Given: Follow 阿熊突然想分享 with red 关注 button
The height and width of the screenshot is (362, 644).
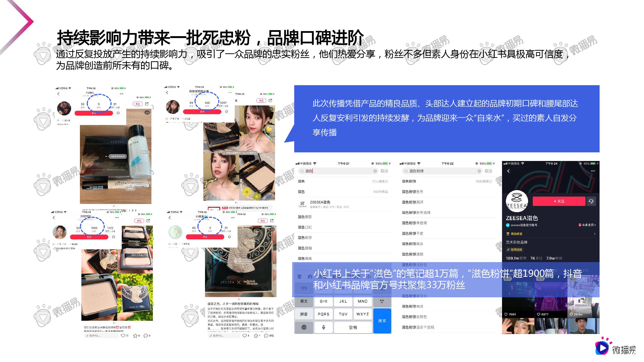Looking at the screenshot, I should 202,112.
